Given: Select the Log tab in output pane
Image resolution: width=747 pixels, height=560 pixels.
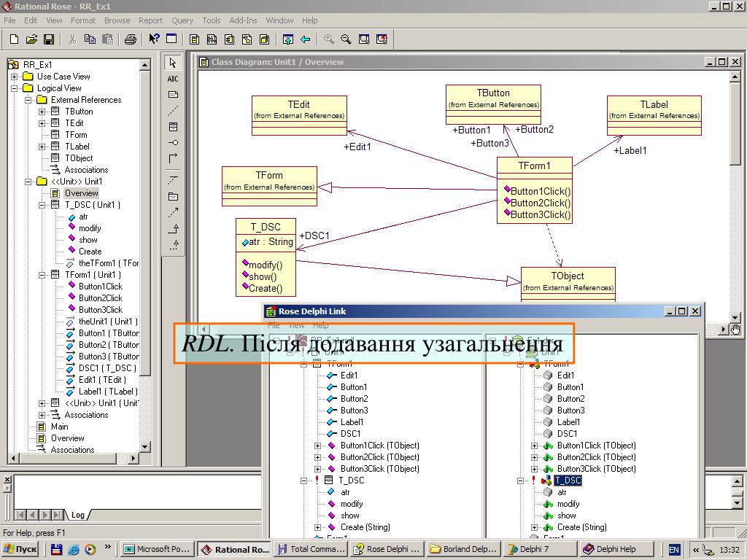Looking at the screenshot, I should coord(77,515).
